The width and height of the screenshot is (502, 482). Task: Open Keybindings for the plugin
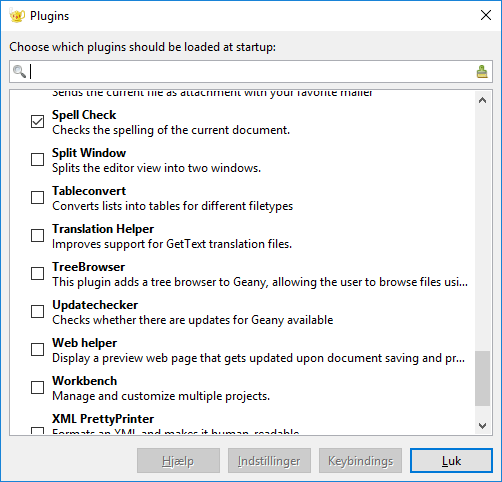tap(360, 461)
